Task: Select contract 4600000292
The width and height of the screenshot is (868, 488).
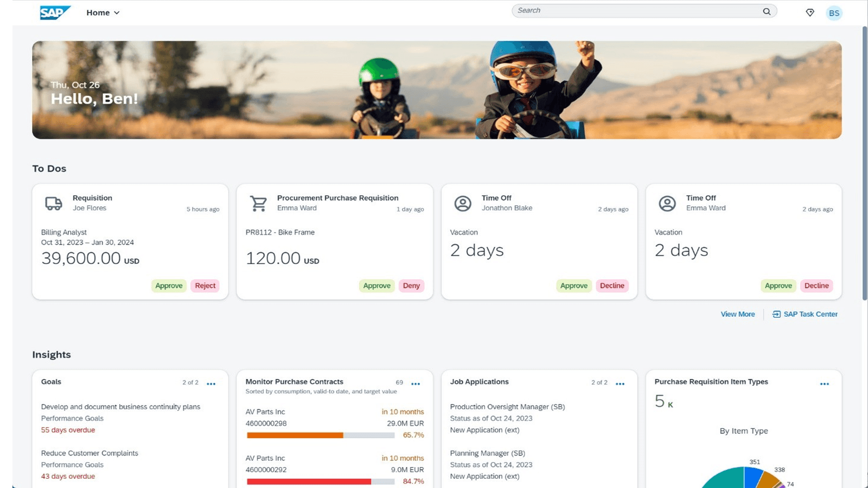Action: tap(266, 470)
